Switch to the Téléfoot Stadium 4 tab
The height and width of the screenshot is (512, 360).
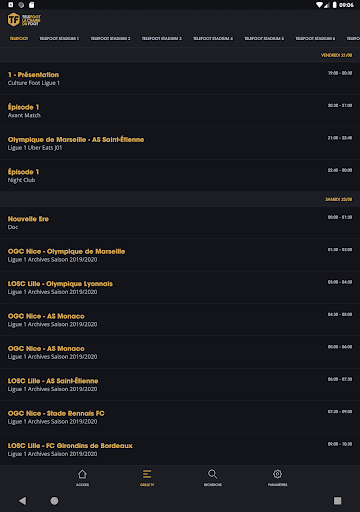213,39
